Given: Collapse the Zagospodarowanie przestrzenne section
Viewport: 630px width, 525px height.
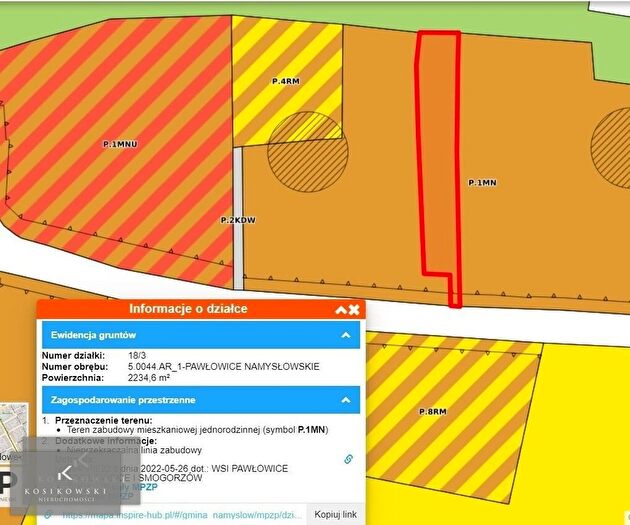Looking at the screenshot, I should [x=346, y=400].
